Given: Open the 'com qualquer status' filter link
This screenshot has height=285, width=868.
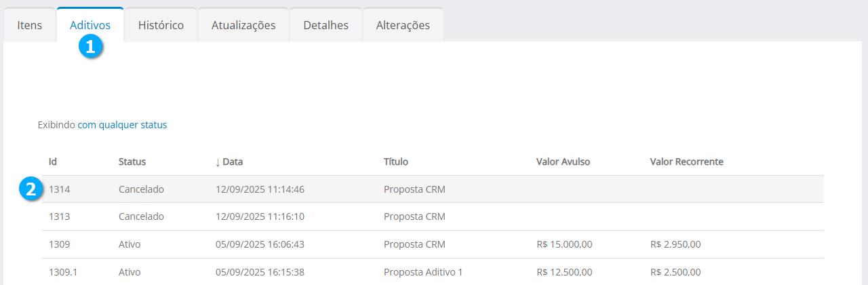Looking at the screenshot, I should [122, 125].
